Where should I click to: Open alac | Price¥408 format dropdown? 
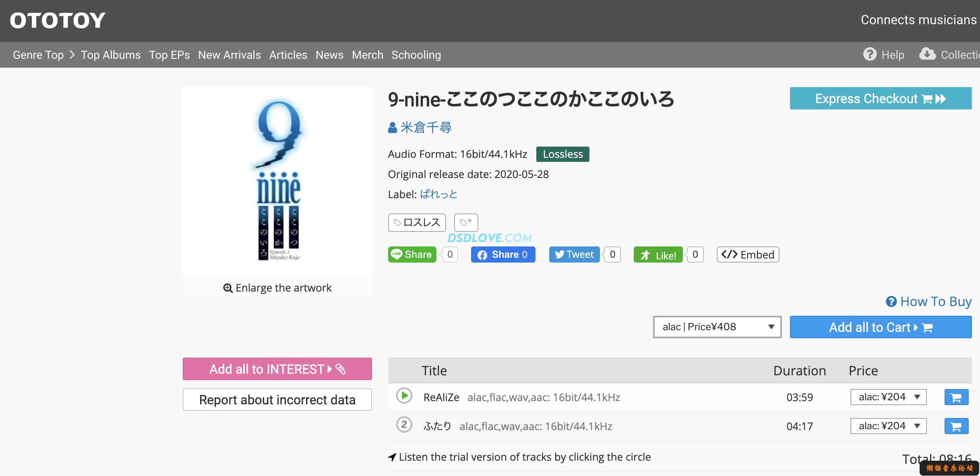[717, 327]
